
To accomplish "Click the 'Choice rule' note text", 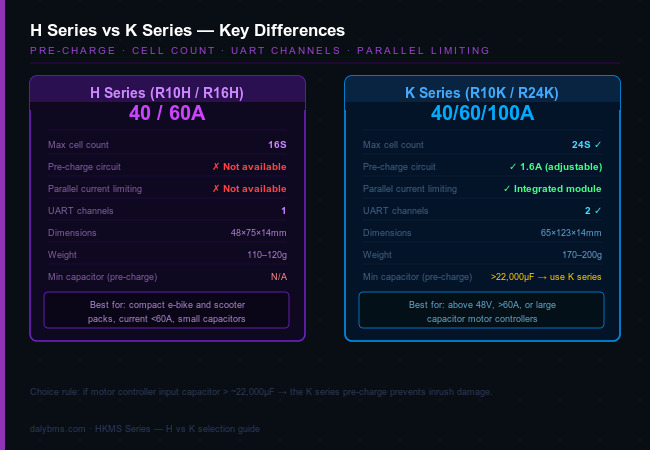I will coord(260,391).
